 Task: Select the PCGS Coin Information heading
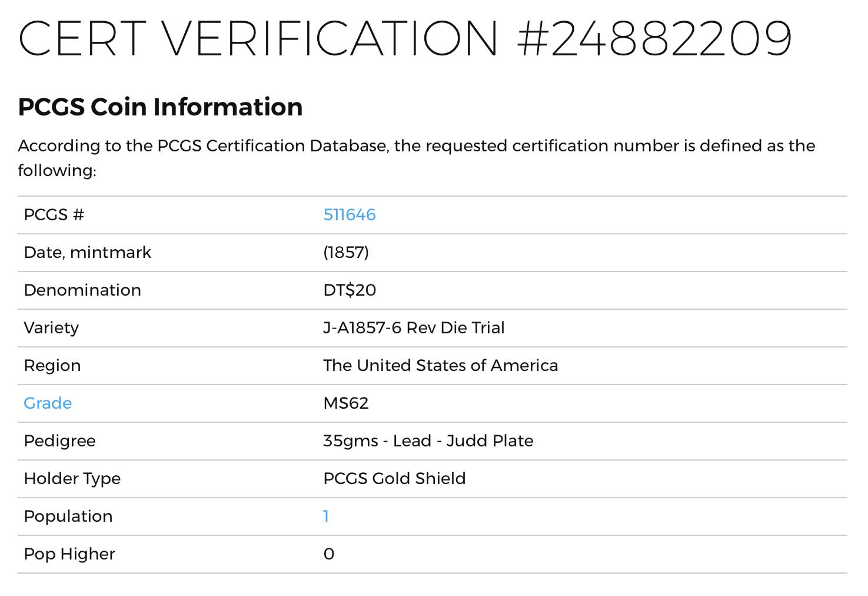pyautogui.click(x=160, y=107)
